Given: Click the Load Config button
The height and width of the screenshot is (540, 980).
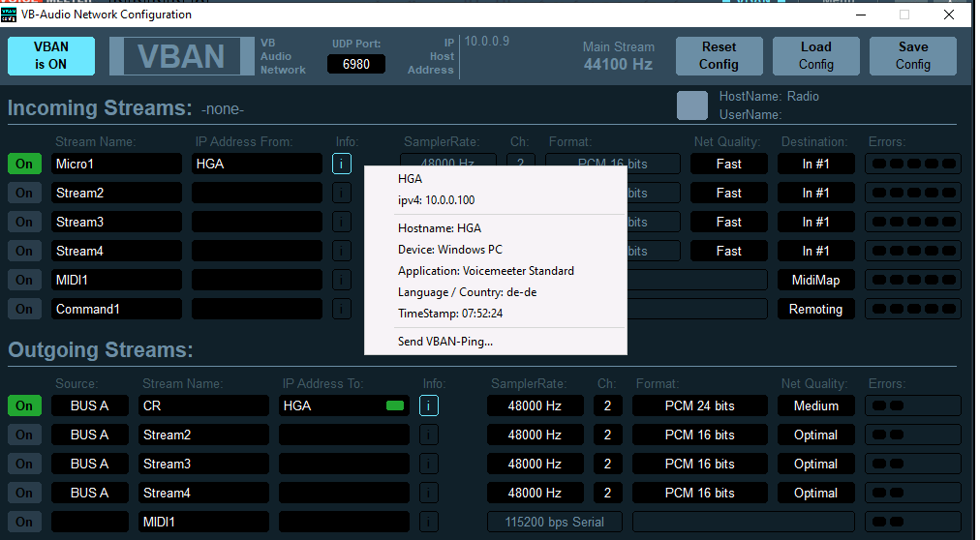Looking at the screenshot, I should [815, 56].
